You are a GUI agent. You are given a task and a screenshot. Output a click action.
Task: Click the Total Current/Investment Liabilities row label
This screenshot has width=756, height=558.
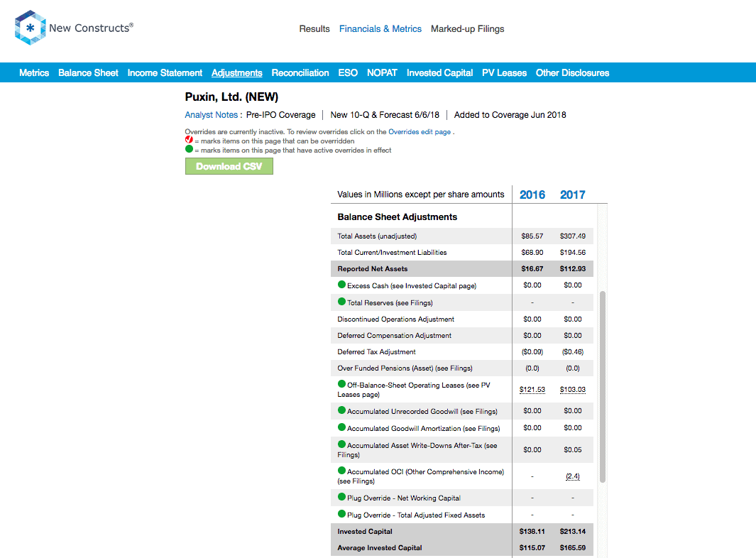tap(392, 253)
